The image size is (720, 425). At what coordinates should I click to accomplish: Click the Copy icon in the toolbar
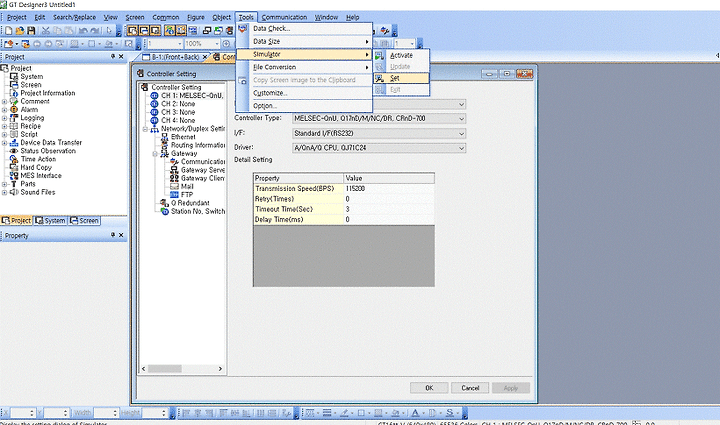point(57,31)
